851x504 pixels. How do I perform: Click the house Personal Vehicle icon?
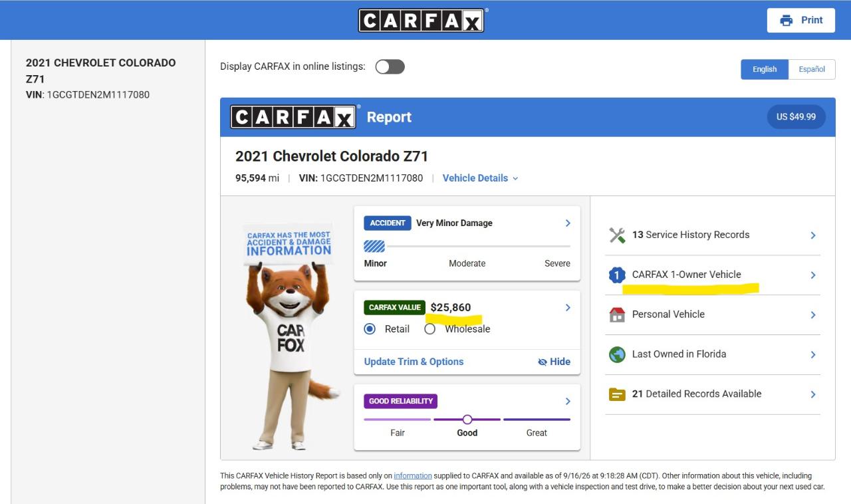tap(617, 315)
